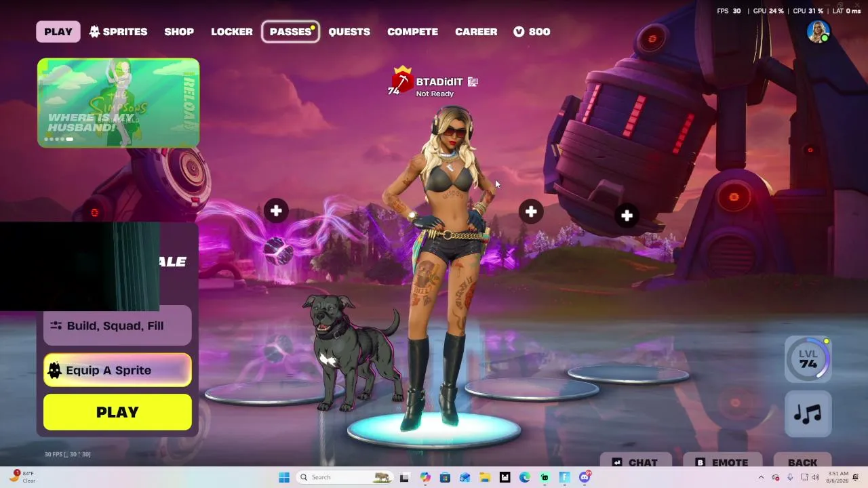Invite a friend to the left party slot
This screenshot has height=488, width=868.
coord(276,211)
